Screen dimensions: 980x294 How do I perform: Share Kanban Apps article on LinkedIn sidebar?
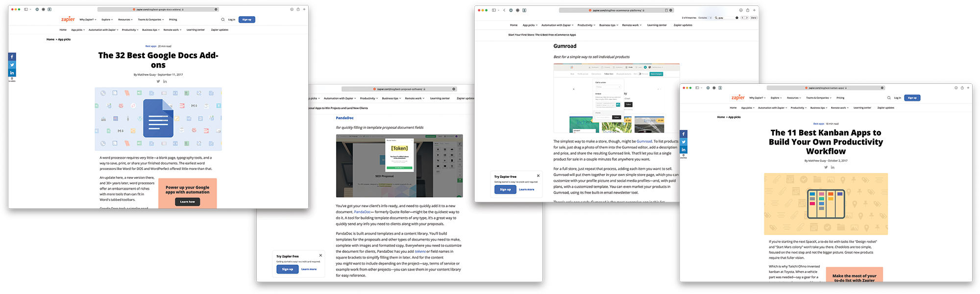[684, 149]
